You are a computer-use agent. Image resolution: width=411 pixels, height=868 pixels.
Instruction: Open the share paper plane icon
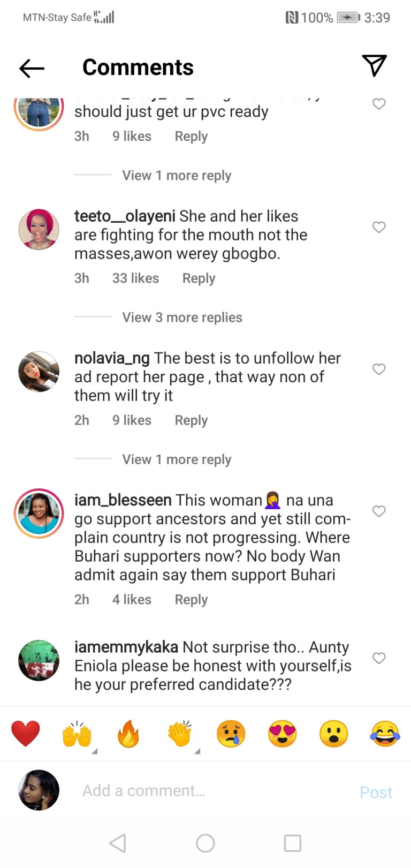click(x=374, y=65)
